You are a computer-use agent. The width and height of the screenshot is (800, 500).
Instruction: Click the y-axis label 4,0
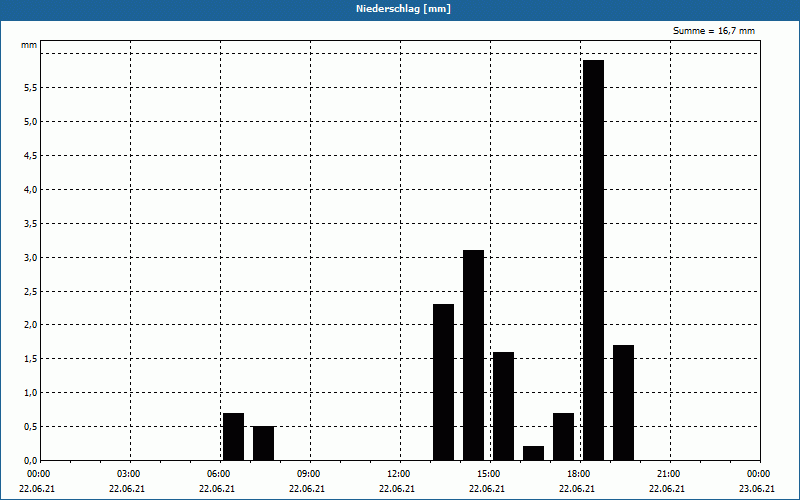(x=31, y=189)
